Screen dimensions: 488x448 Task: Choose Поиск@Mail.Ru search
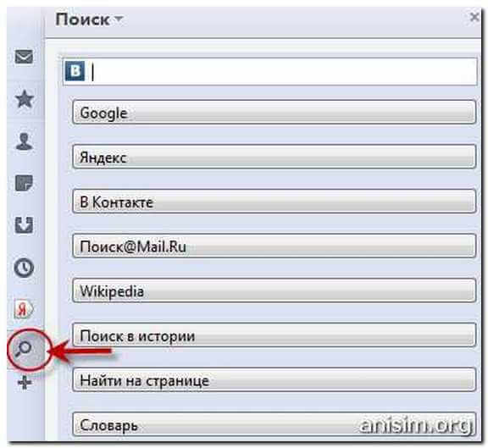(274, 246)
